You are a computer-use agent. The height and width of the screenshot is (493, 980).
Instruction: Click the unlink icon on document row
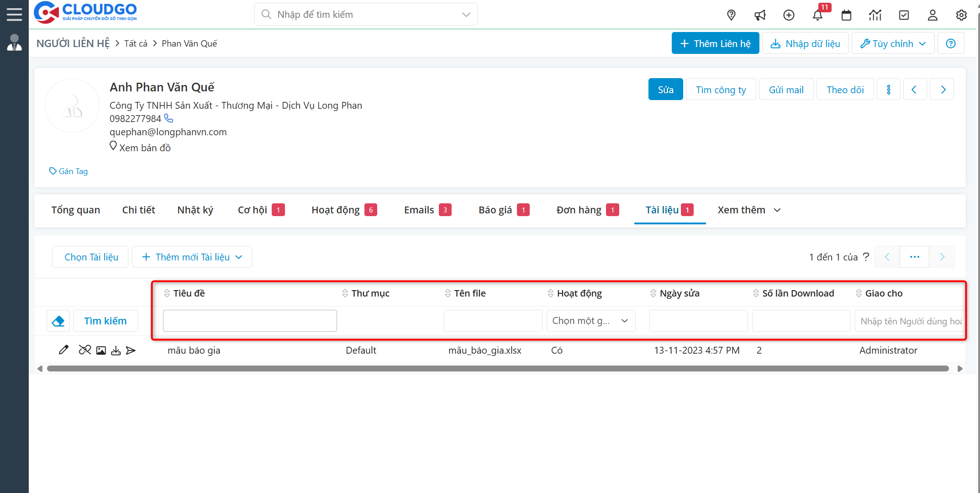coord(84,350)
